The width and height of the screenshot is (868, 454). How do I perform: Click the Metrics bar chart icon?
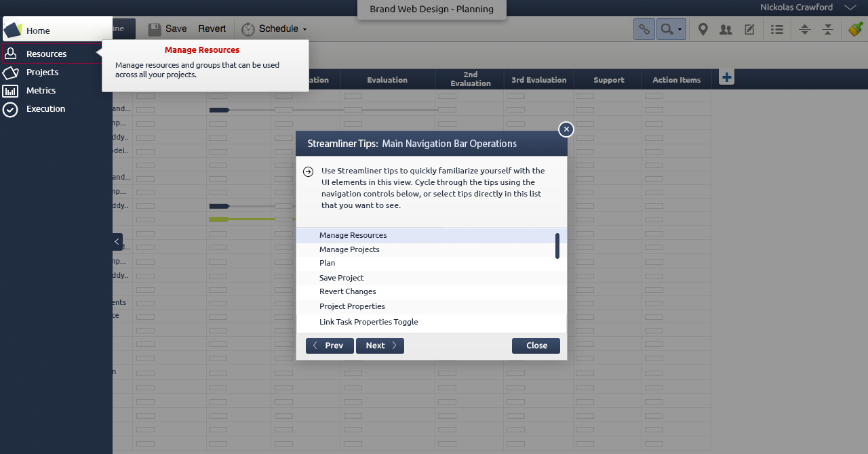click(10, 91)
